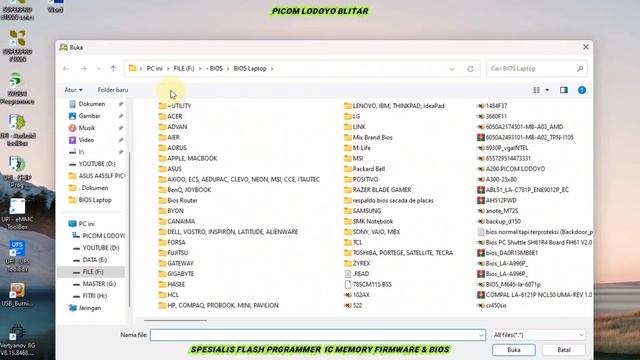Select the ASUS folder

(174, 169)
